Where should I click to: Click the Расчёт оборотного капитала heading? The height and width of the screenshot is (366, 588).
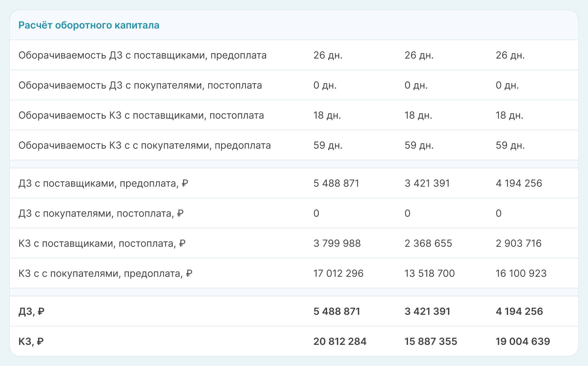point(89,25)
